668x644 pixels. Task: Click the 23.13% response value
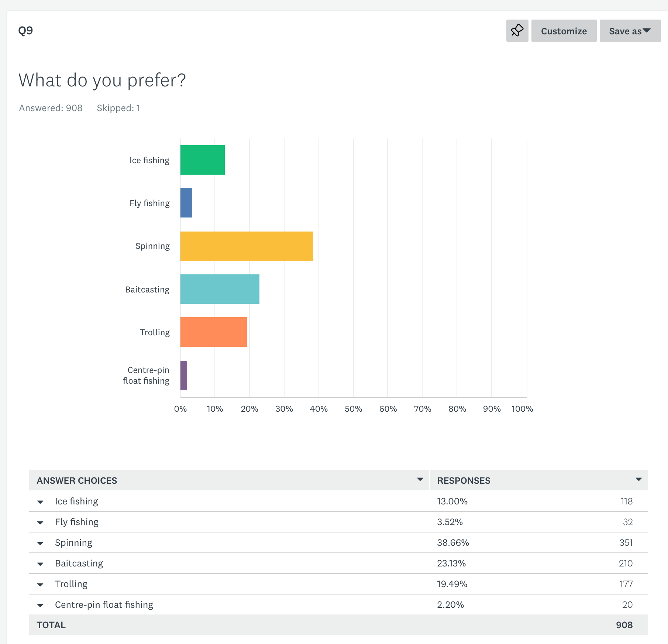[451, 563]
